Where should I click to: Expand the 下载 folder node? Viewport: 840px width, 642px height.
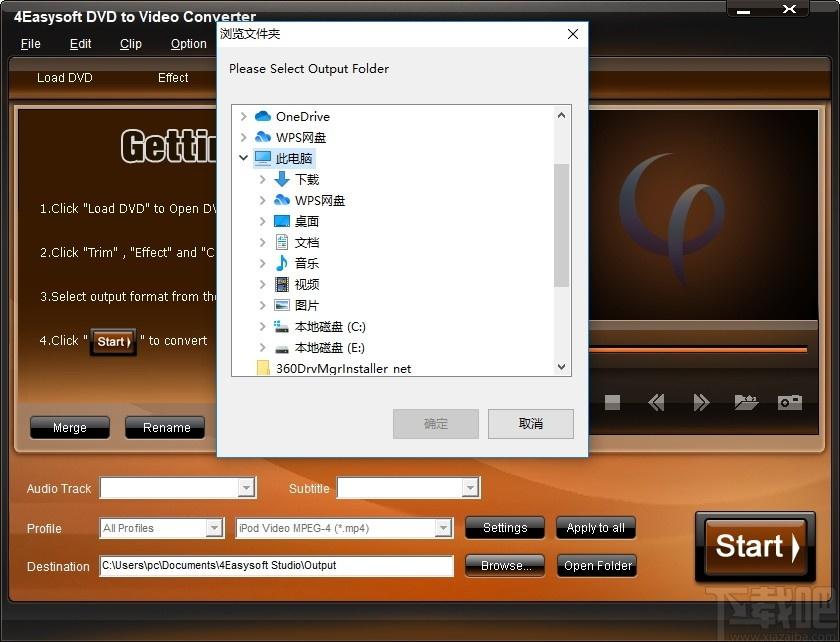262,179
